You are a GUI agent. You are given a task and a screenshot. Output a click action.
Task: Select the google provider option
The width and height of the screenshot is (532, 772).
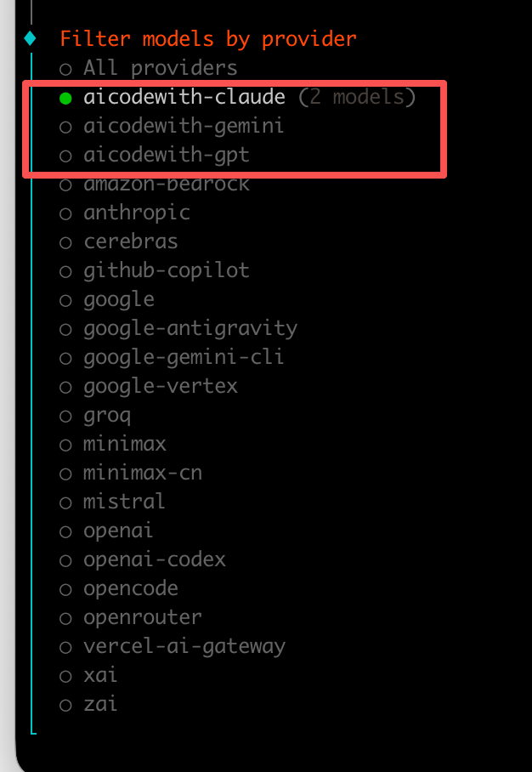tap(118, 299)
